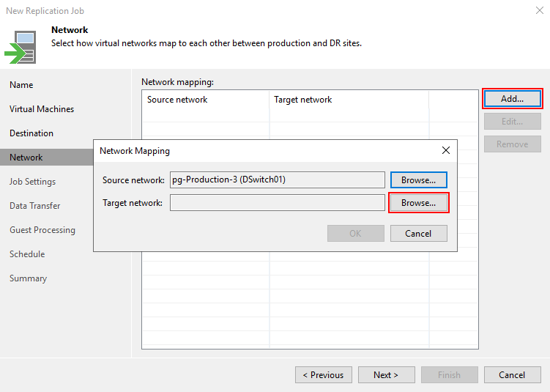Proceed with the Next button
This screenshot has width=550, height=392.
[386, 375]
